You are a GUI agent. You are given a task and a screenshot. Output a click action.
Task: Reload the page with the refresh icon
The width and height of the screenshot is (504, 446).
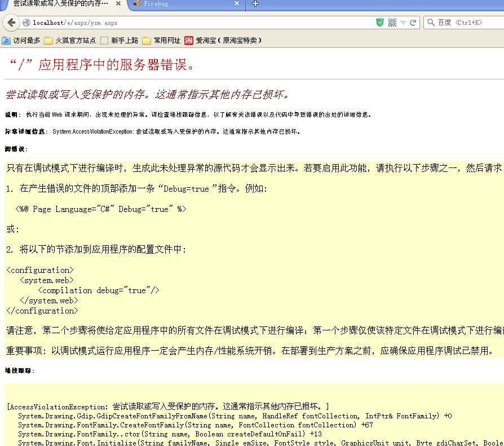tap(413, 23)
